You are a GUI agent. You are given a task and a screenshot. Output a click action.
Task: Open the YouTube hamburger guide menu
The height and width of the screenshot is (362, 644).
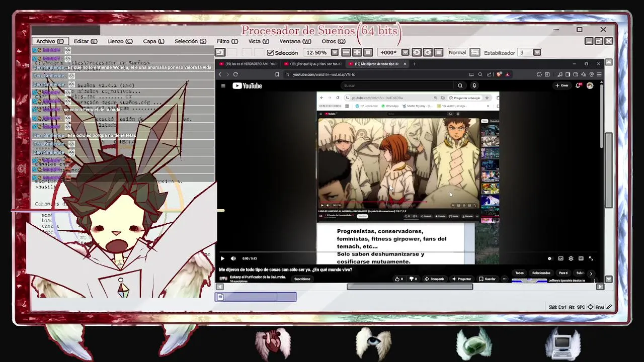pos(223,85)
